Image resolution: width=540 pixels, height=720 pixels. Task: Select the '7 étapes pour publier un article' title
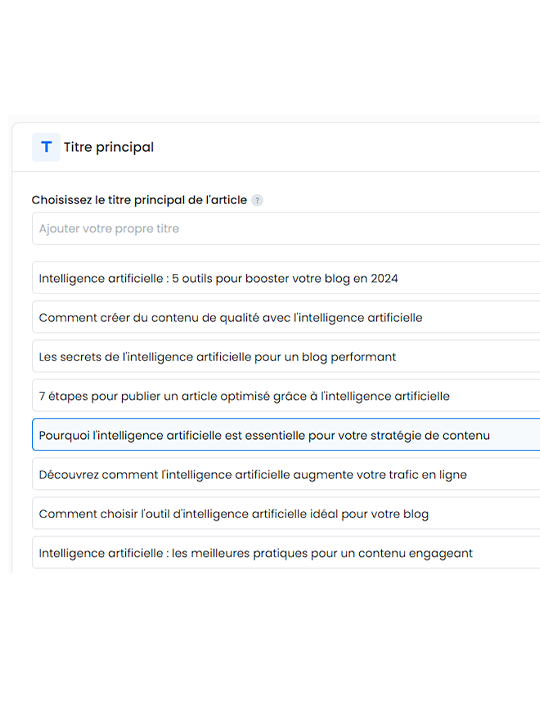pos(286,396)
